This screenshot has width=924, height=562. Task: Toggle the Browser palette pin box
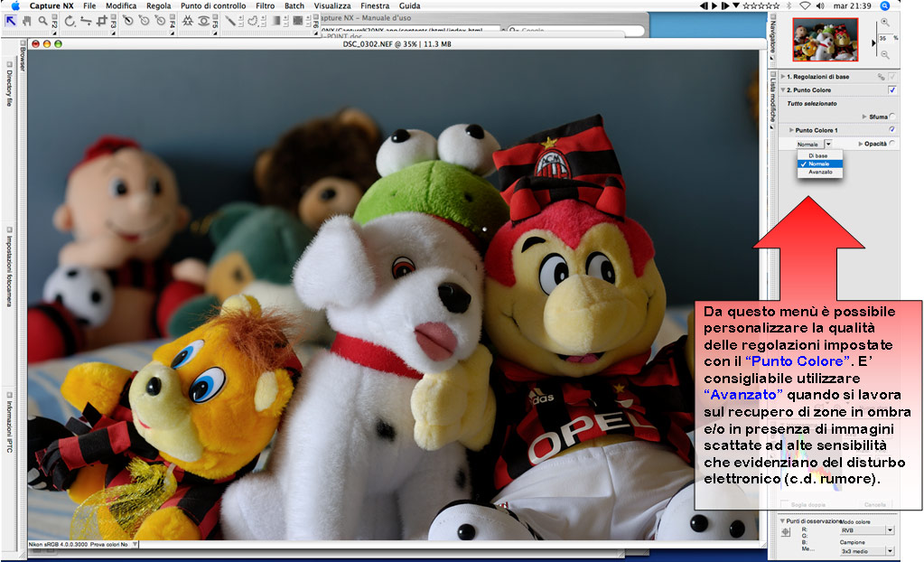click(x=23, y=43)
